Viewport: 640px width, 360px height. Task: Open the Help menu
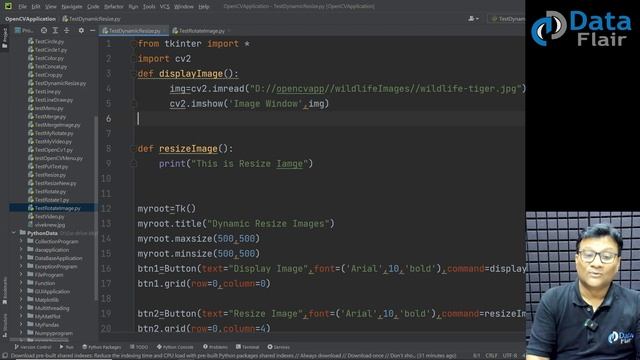coord(204,7)
